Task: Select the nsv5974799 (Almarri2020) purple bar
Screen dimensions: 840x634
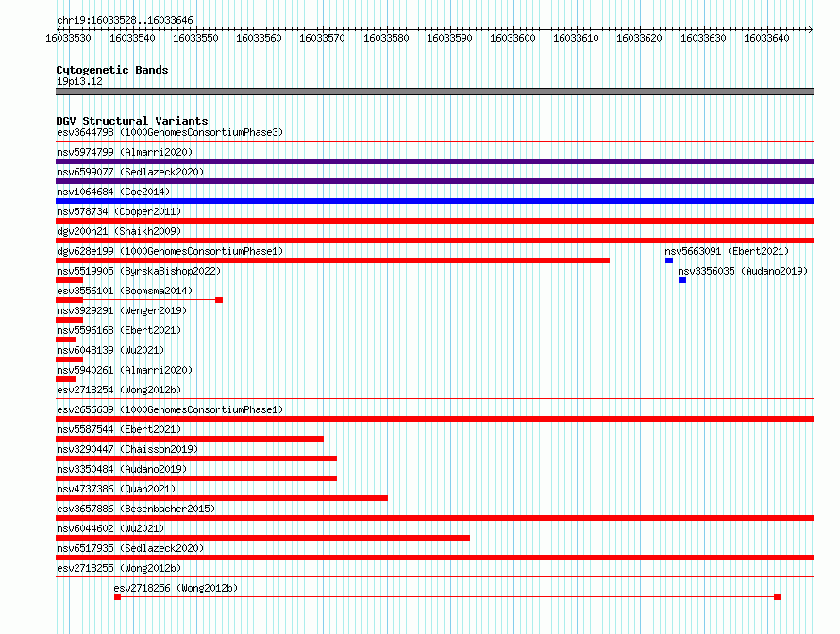Action: point(434,161)
